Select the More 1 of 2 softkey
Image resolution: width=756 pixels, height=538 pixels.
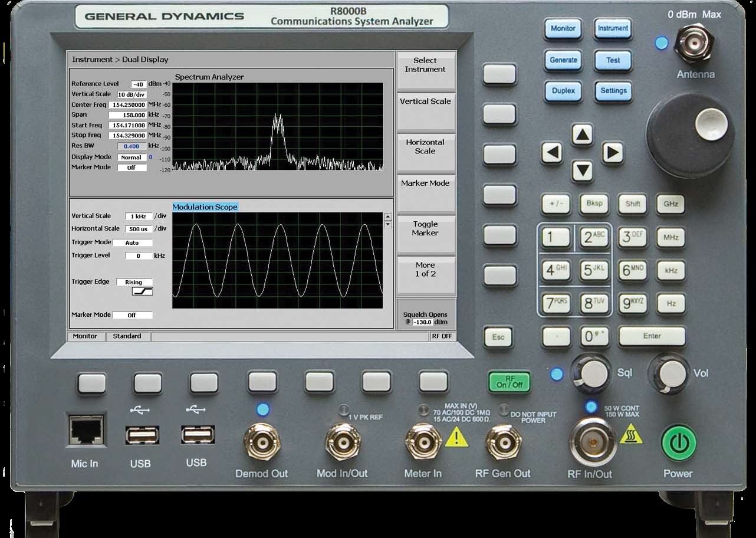[426, 275]
